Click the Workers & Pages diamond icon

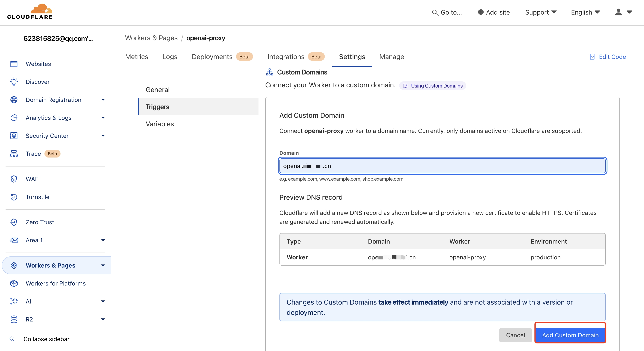[x=14, y=265]
